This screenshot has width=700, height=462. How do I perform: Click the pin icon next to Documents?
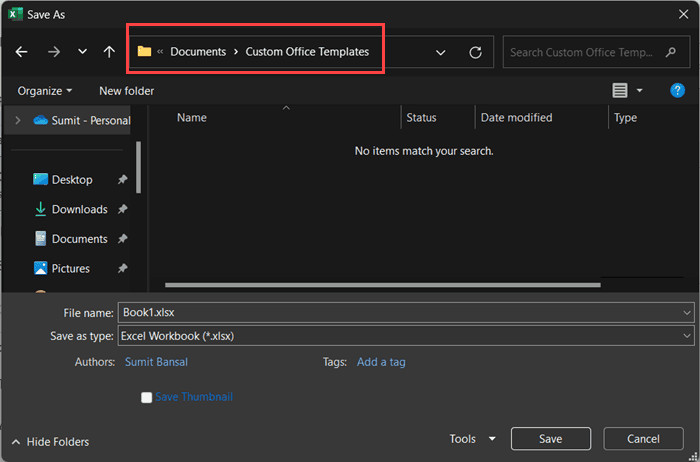click(122, 239)
